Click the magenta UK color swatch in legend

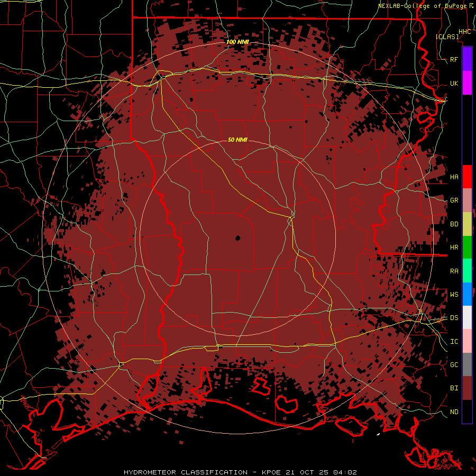tap(467, 83)
